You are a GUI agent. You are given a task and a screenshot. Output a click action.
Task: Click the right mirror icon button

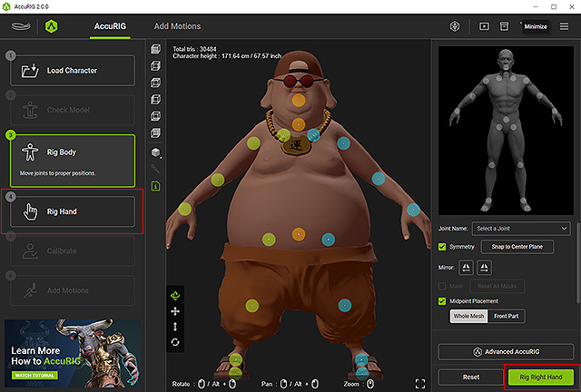[484, 268]
